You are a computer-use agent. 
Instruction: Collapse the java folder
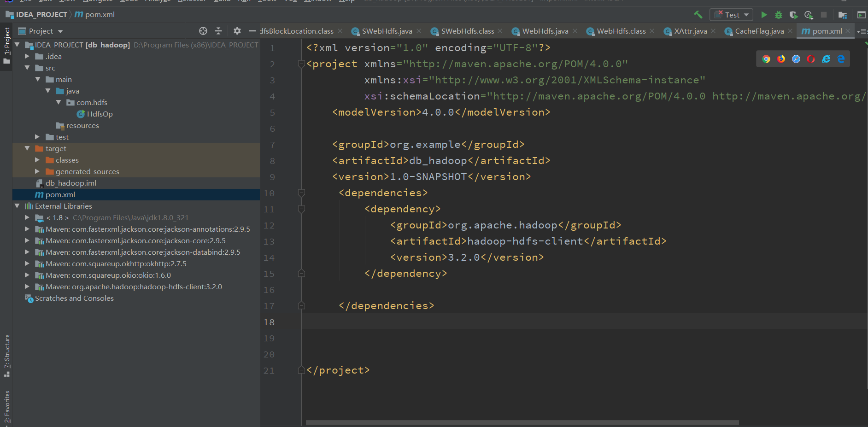click(48, 91)
